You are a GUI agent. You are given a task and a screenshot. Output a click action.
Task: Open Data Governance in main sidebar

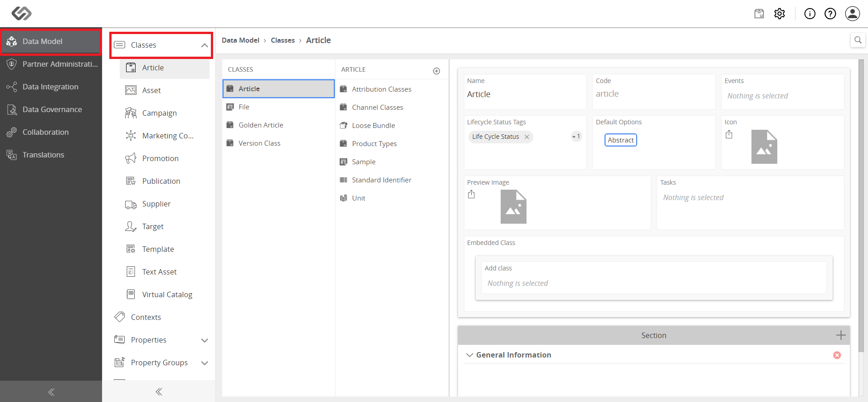coord(51,109)
